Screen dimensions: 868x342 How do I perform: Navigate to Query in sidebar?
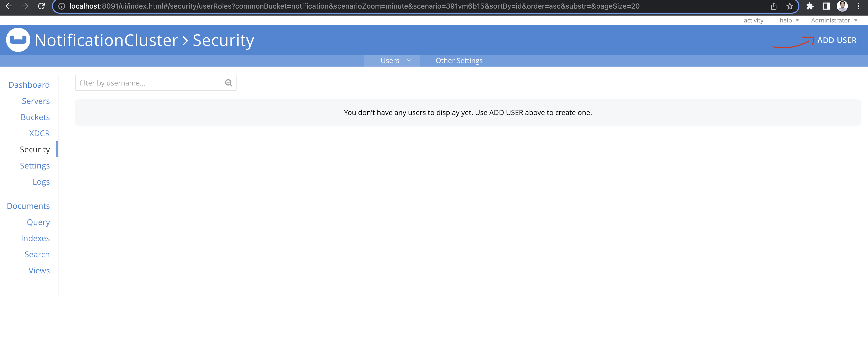pos(38,222)
